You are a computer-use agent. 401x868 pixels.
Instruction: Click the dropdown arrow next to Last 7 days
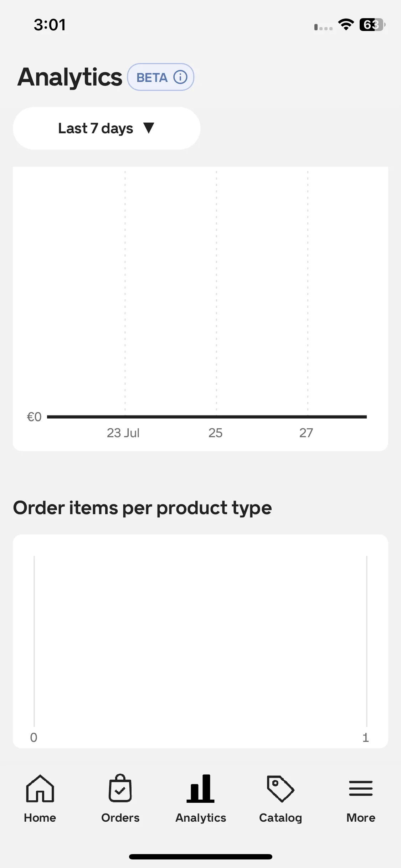coord(148,128)
